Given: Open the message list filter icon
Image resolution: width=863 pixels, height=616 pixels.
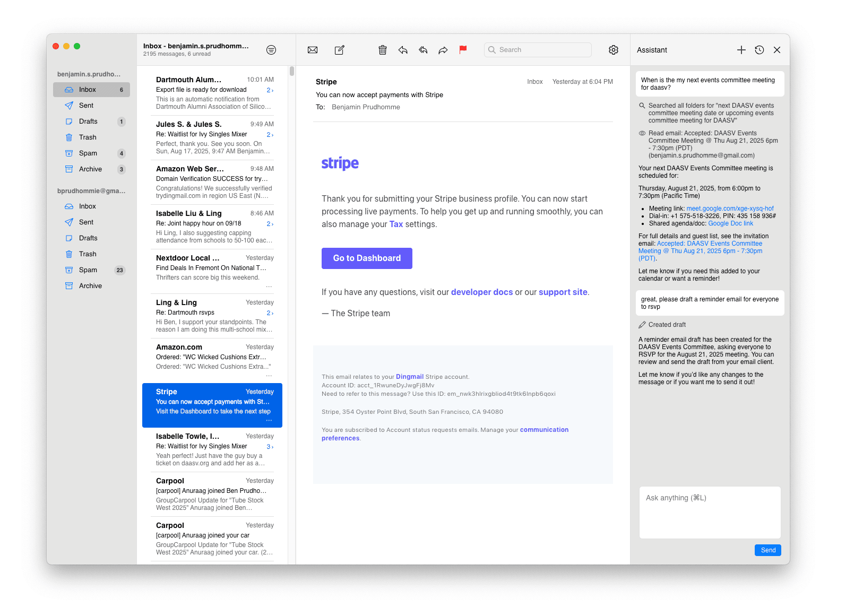Looking at the screenshot, I should coord(271,50).
